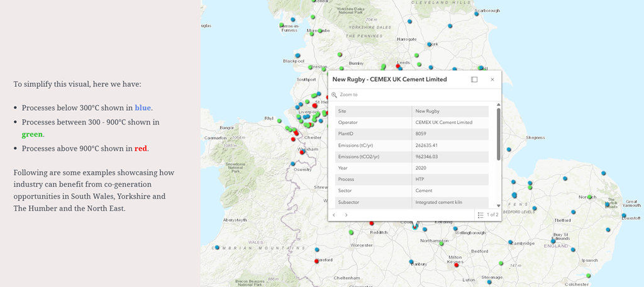Click the Zoom to action text
Viewport: 644px width, 287px height.
[348, 95]
